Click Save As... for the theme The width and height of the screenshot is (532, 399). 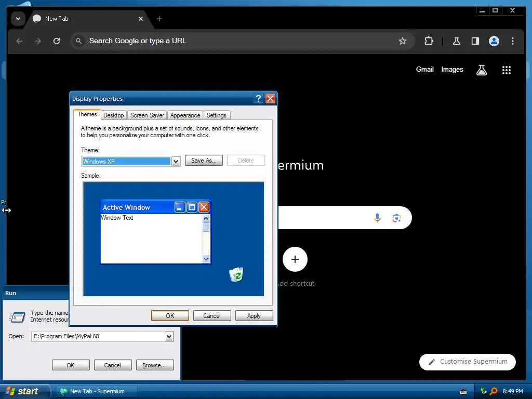pos(204,161)
